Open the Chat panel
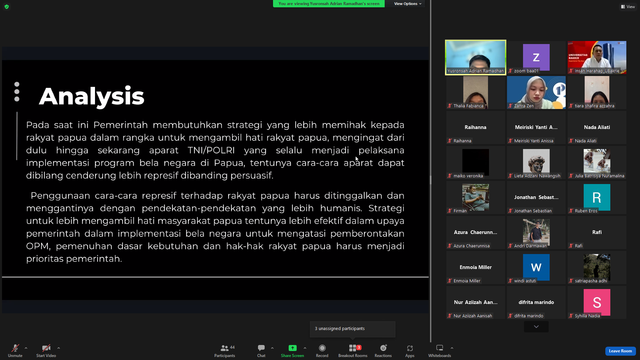This screenshot has width=640, height=360. click(261, 350)
